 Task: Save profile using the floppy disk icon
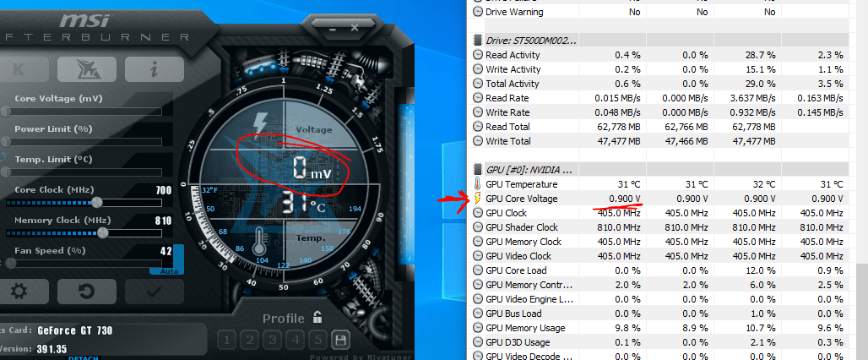[339, 340]
